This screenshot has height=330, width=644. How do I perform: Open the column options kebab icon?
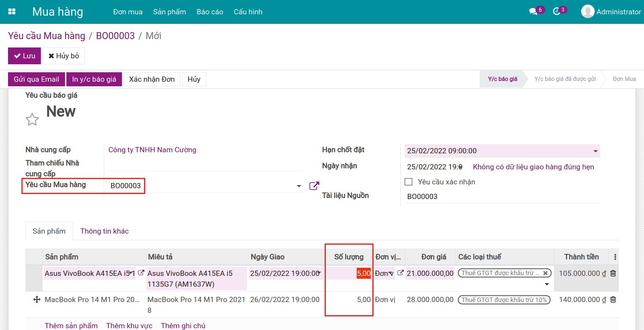coord(615,257)
